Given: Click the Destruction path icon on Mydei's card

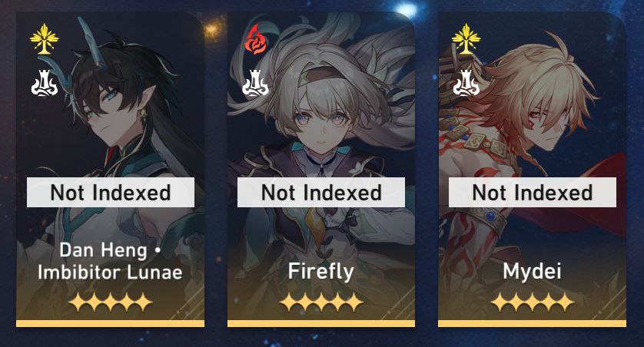Looking at the screenshot, I should click(x=466, y=83).
